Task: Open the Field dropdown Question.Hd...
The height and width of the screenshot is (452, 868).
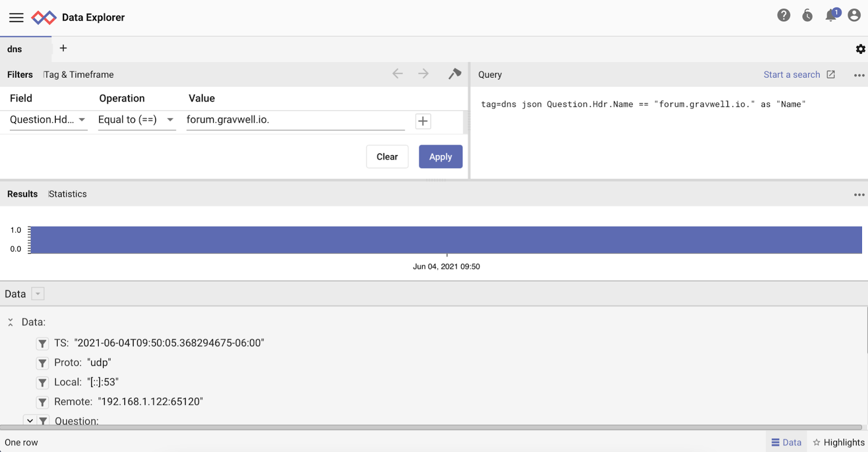Action: [48, 120]
